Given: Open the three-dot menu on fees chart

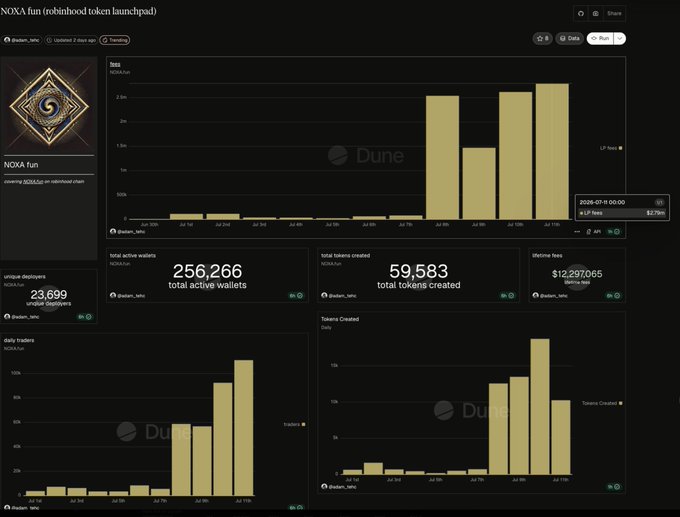Looking at the screenshot, I should [577, 232].
